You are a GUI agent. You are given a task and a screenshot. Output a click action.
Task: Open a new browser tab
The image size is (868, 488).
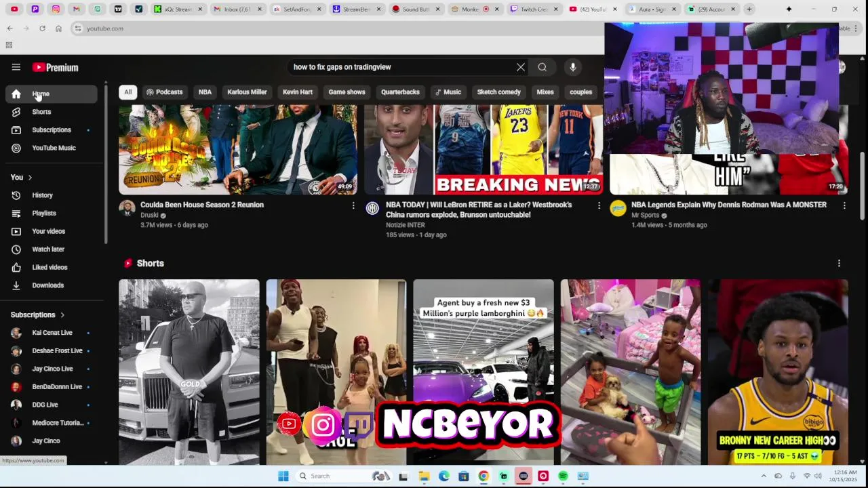[749, 9]
